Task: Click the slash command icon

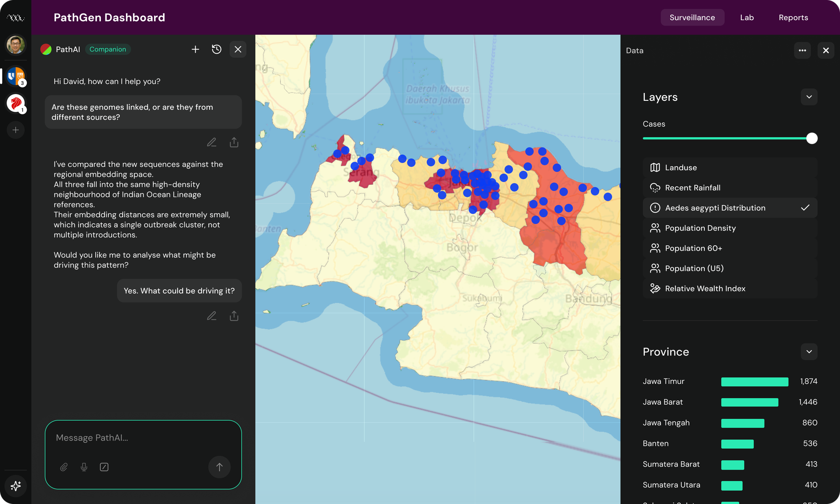Action: tap(104, 467)
